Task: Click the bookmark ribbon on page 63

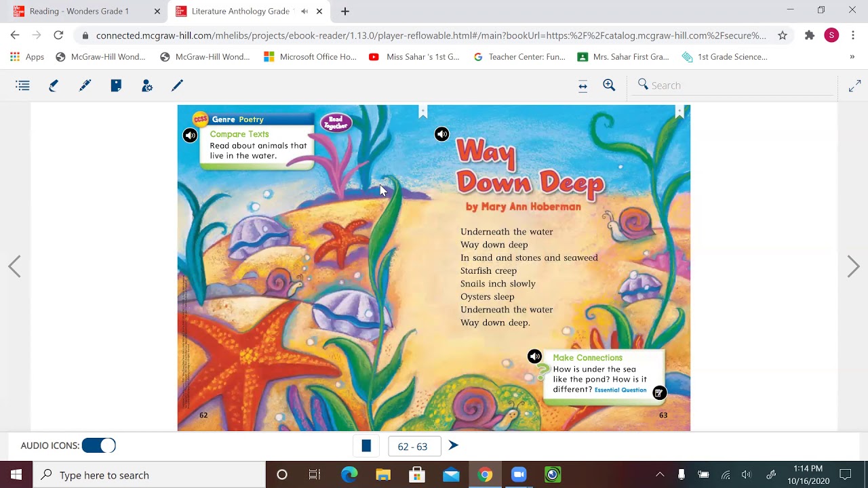Action: [679, 112]
